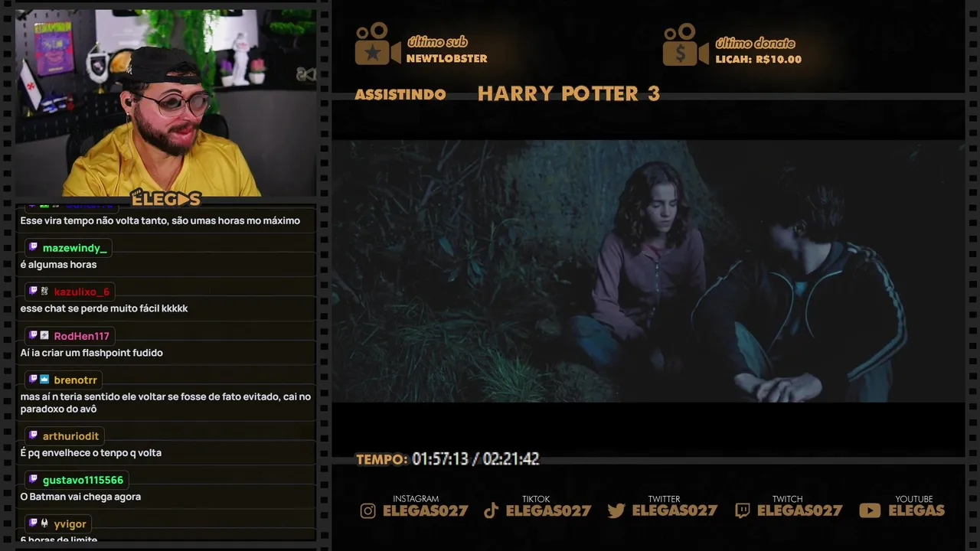Click the ASSISTINDO label
The image size is (980, 551).
pos(400,94)
